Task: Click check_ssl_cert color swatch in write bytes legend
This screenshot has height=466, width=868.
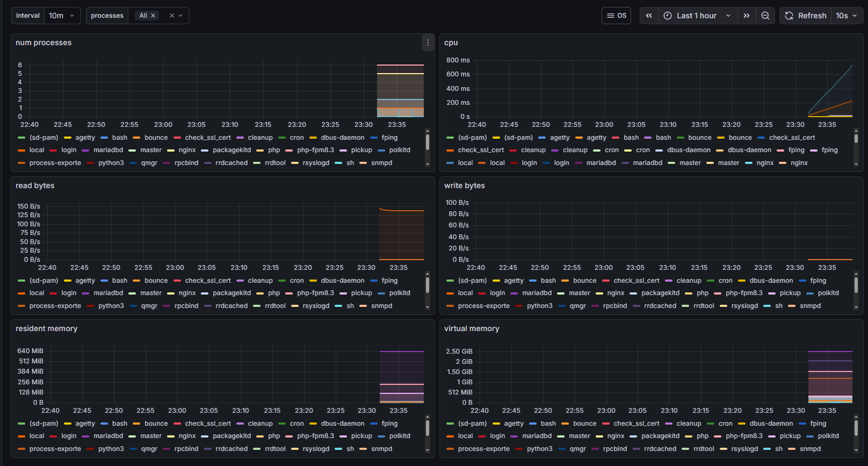Action: click(x=606, y=281)
